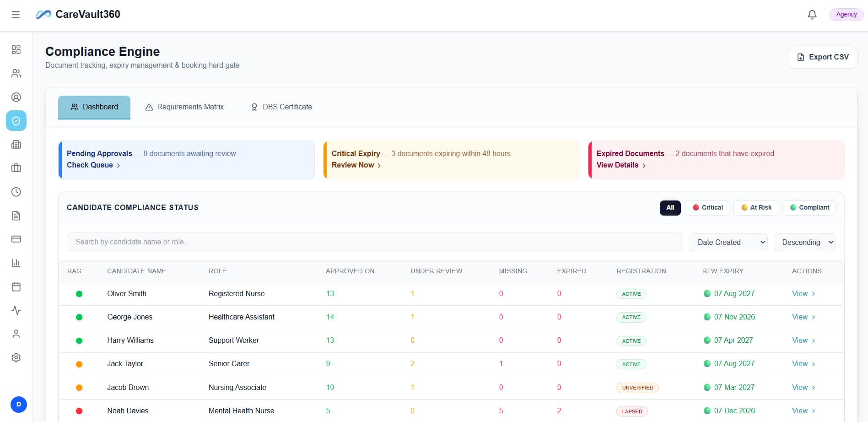
Task: View Oliver Smith's compliance details
Action: [803, 294]
